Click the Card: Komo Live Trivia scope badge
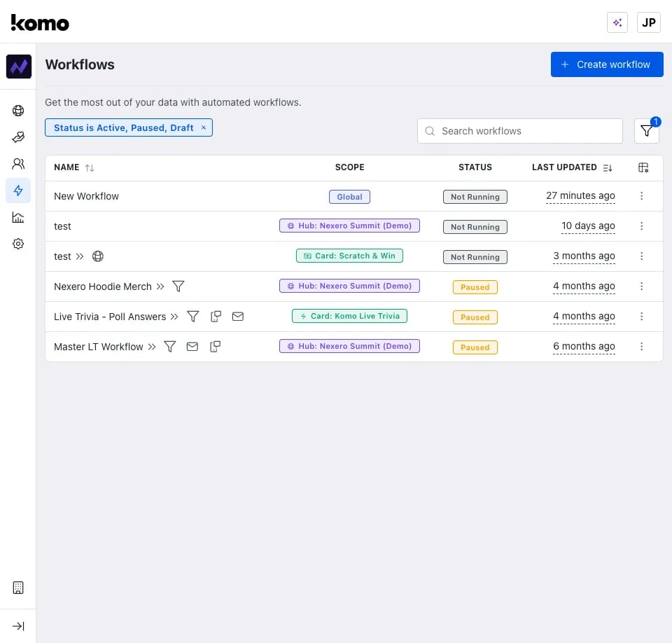This screenshot has width=672, height=643. (349, 316)
